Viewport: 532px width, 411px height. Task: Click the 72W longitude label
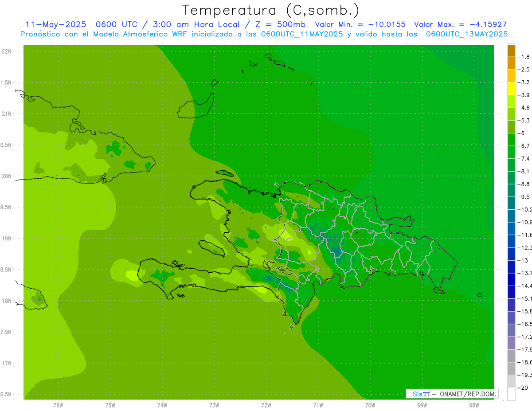tap(266, 405)
